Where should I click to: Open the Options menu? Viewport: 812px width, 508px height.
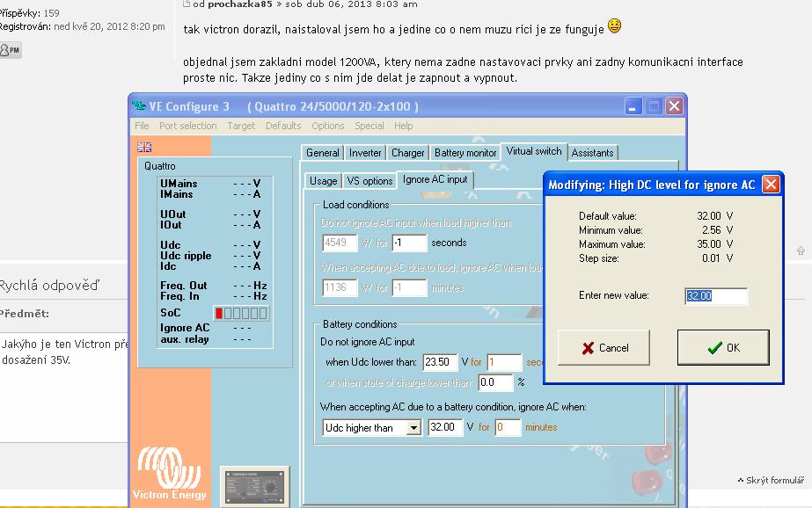[x=328, y=126]
